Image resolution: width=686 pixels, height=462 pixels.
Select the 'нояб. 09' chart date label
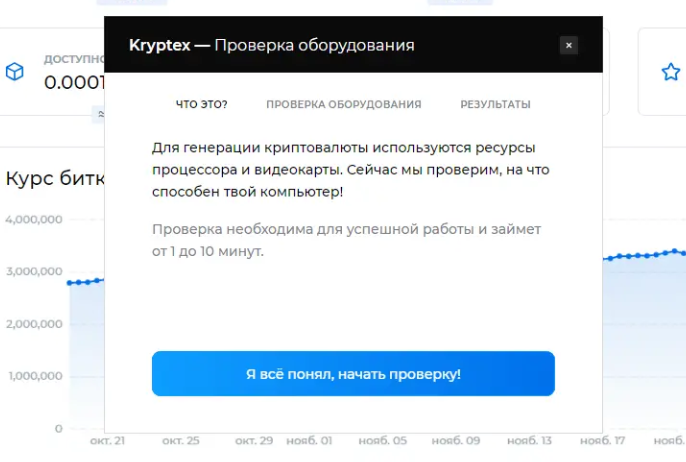point(456,441)
